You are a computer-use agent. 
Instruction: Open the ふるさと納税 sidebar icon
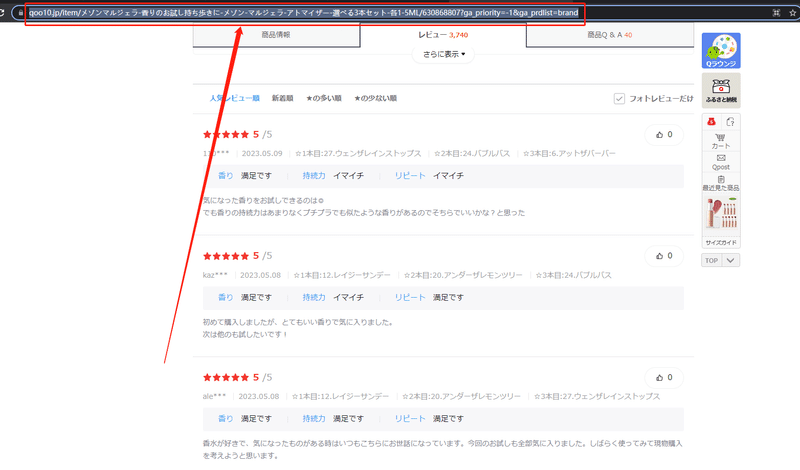pos(721,90)
